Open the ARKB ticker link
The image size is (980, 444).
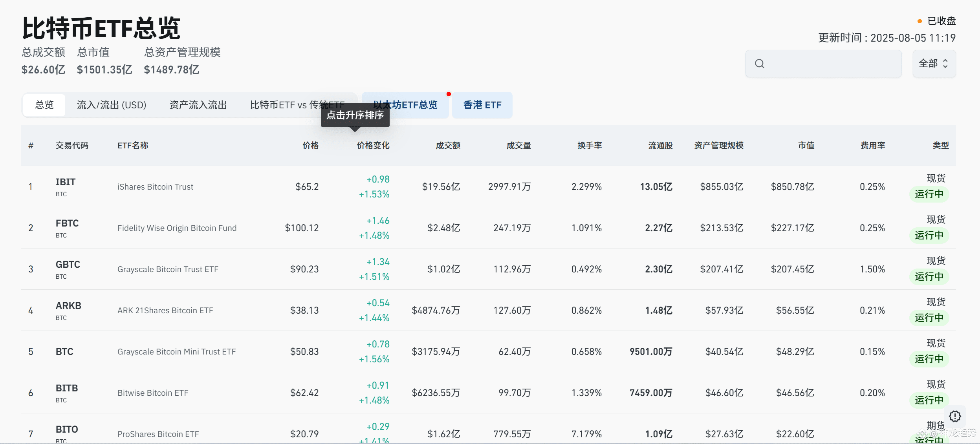click(68, 306)
